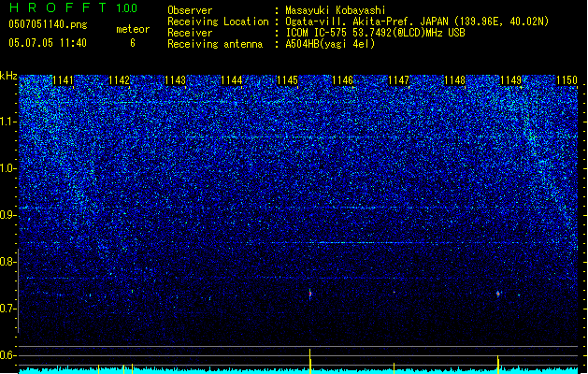
Task: Click the 0.9 kHz axis tick label
Action: point(7,215)
